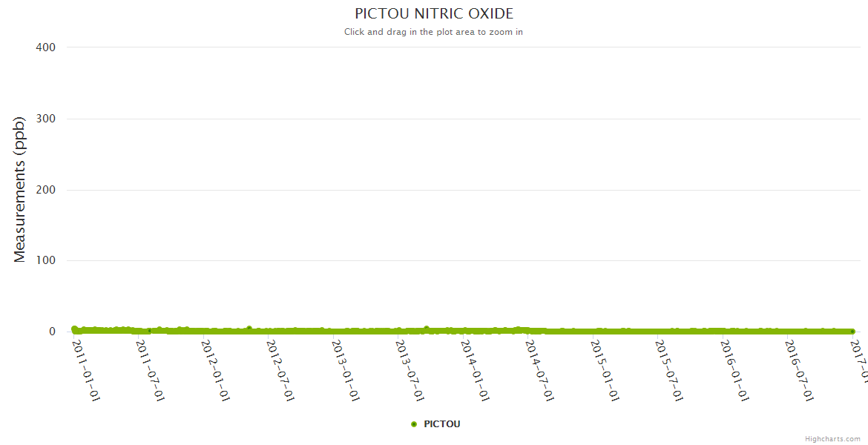
Task: Toggle the PICTOU series legend marker
Action: tap(414, 424)
